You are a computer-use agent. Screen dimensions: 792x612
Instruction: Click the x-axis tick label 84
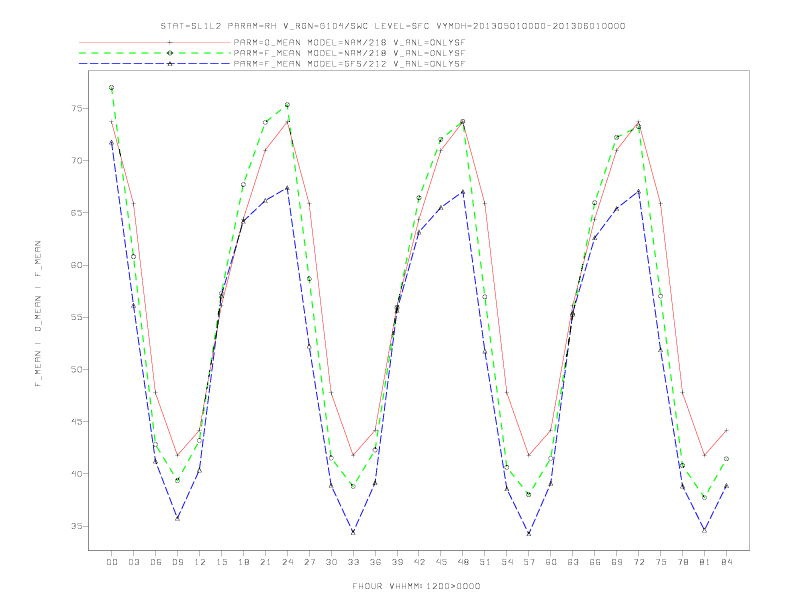pos(726,562)
